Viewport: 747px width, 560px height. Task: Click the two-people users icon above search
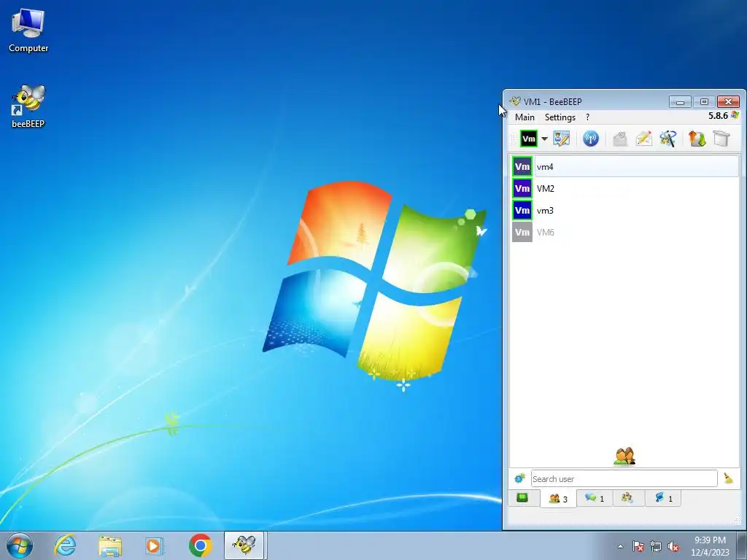(x=624, y=456)
